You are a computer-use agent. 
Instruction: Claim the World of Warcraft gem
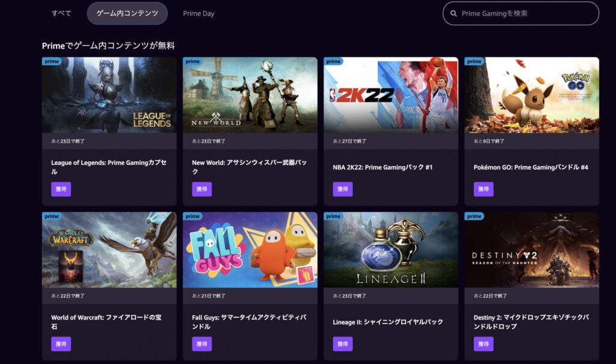point(61,344)
